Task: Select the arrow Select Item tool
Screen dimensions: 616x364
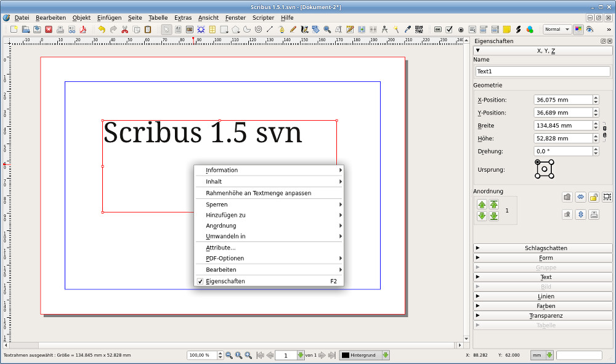Action: 166,30
